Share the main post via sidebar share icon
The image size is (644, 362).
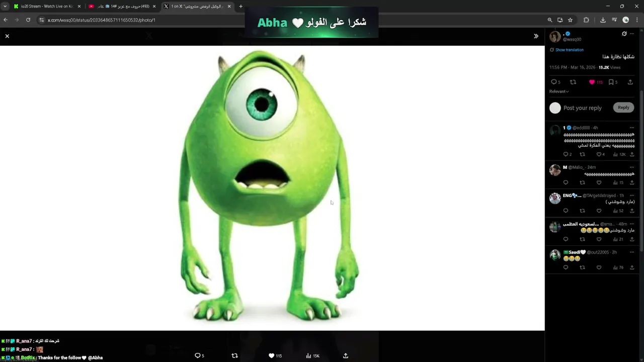click(x=630, y=82)
